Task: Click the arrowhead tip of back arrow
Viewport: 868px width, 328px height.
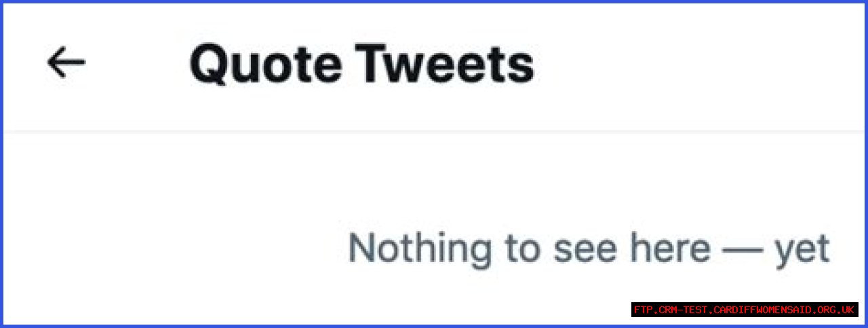Action: (50, 63)
